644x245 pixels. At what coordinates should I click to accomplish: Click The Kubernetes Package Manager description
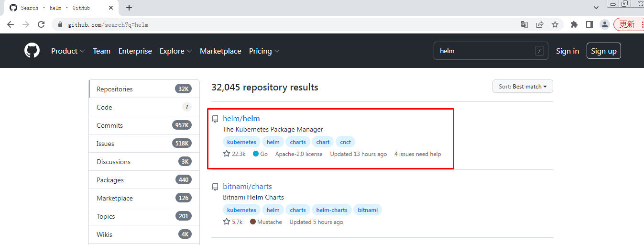coord(273,129)
